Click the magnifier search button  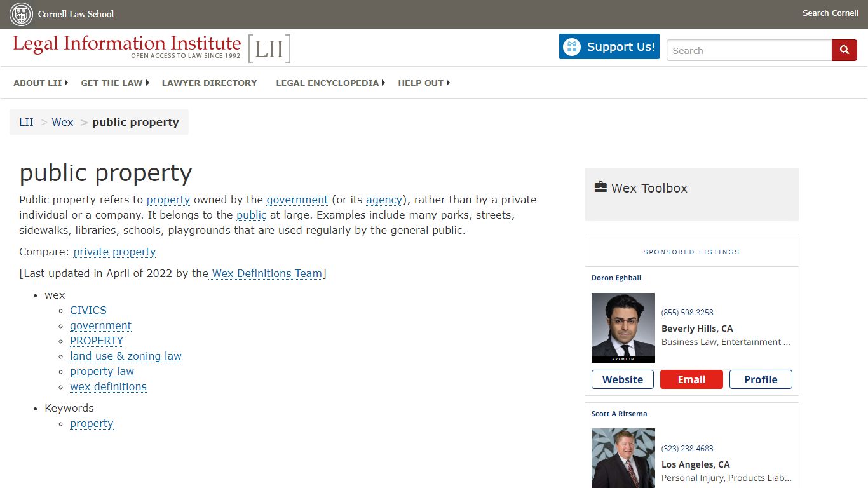click(844, 50)
